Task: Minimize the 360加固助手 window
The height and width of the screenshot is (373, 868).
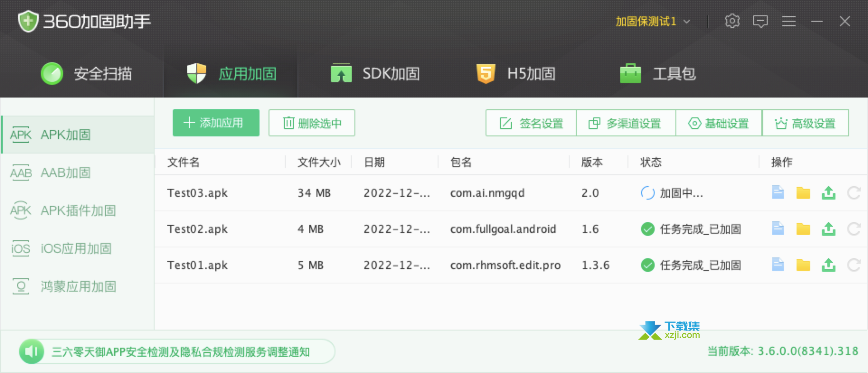Action: coord(816,21)
